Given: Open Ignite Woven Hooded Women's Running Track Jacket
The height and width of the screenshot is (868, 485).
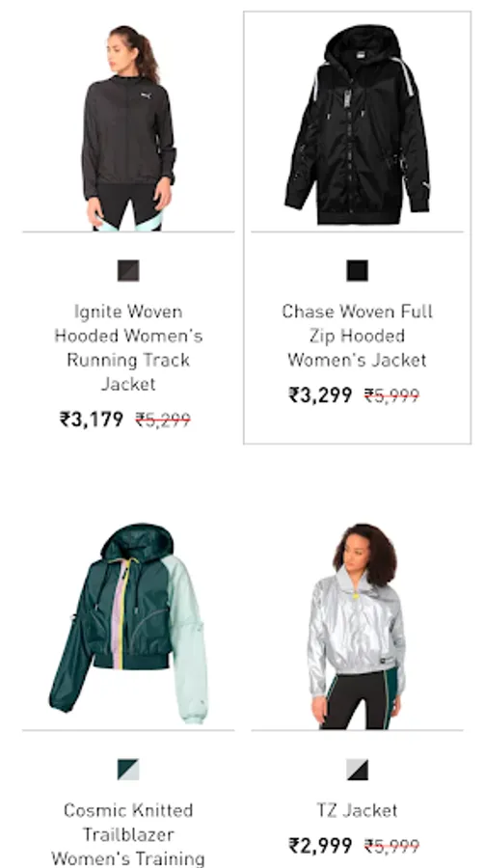Looking at the screenshot, I should coord(128,347).
